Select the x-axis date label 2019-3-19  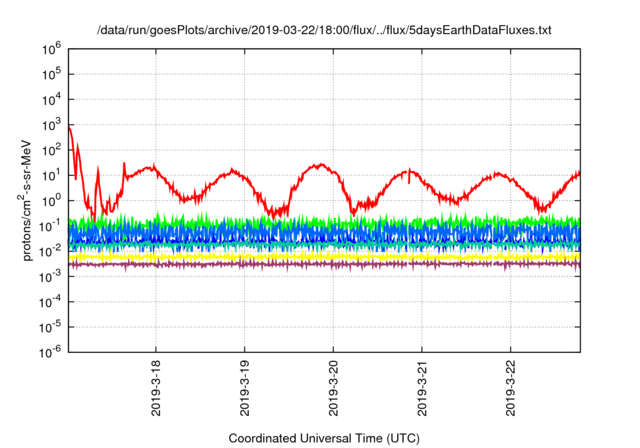tap(244, 388)
